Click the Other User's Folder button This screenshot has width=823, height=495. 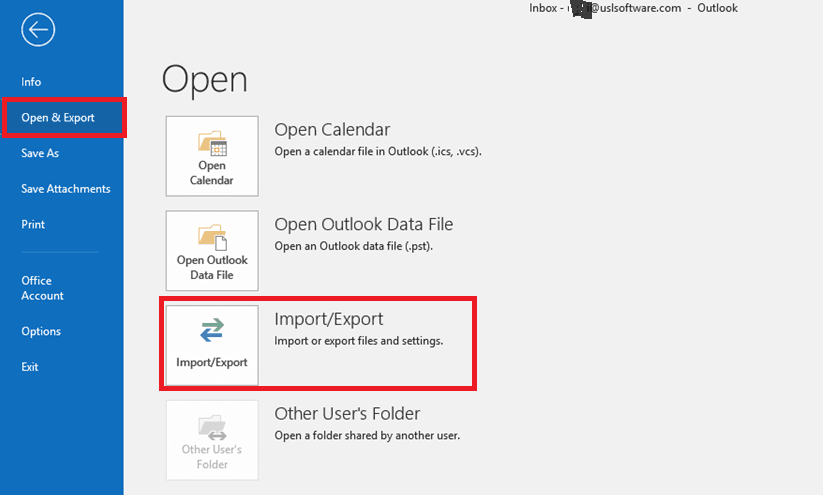[212, 440]
